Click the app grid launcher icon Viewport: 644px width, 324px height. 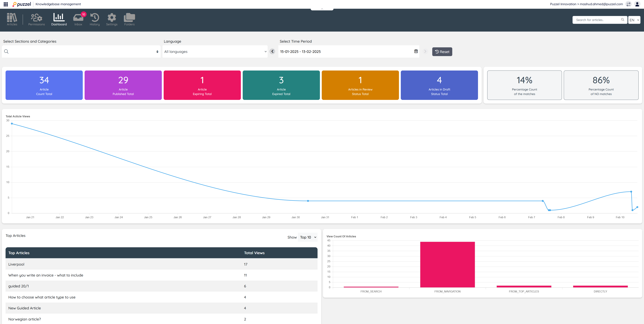(6, 4)
